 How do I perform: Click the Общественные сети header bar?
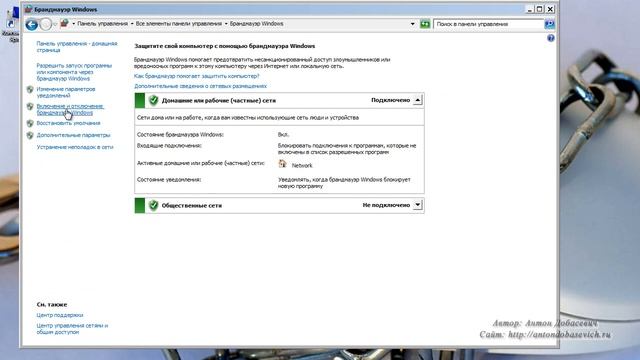pyautogui.click(x=279, y=205)
